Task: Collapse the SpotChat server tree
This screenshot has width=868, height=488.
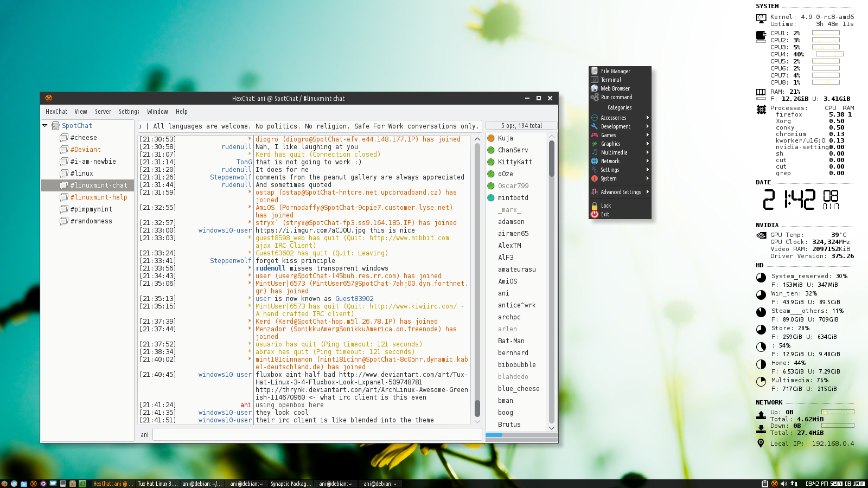Action: coord(45,126)
